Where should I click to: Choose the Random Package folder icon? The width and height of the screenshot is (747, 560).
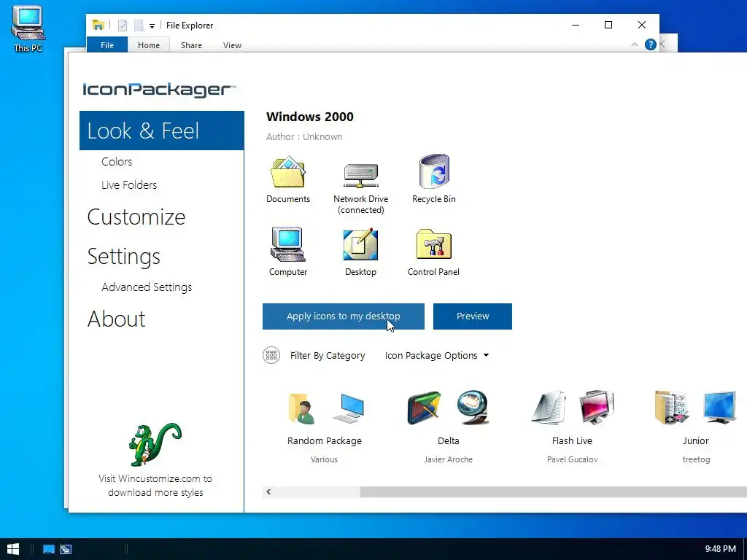point(301,408)
